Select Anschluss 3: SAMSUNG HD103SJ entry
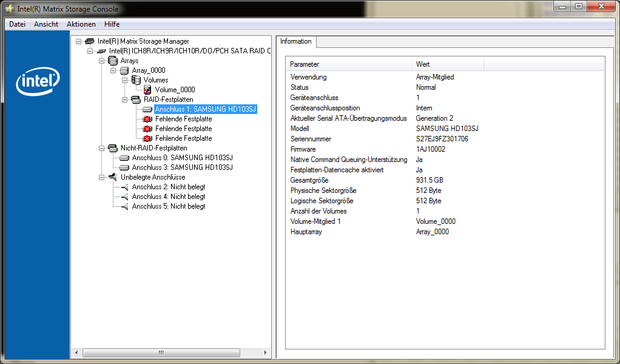Image resolution: width=620 pixels, height=364 pixels. tap(182, 167)
